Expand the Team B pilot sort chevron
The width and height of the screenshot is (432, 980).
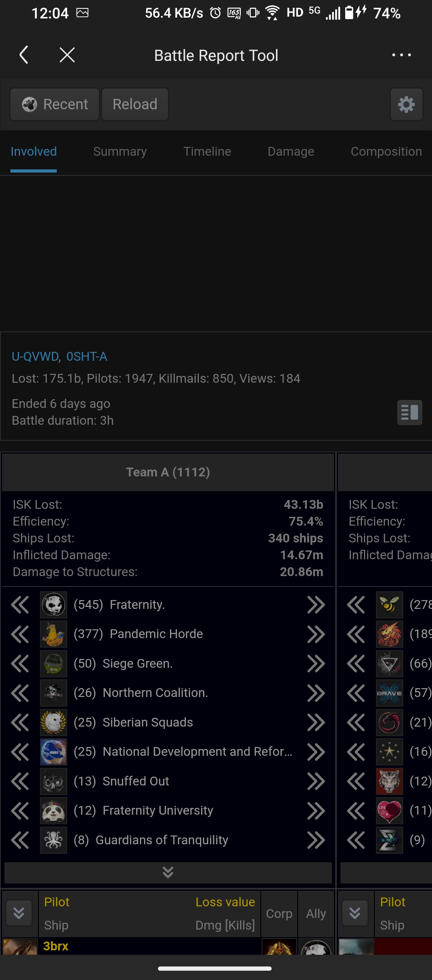click(355, 913)
